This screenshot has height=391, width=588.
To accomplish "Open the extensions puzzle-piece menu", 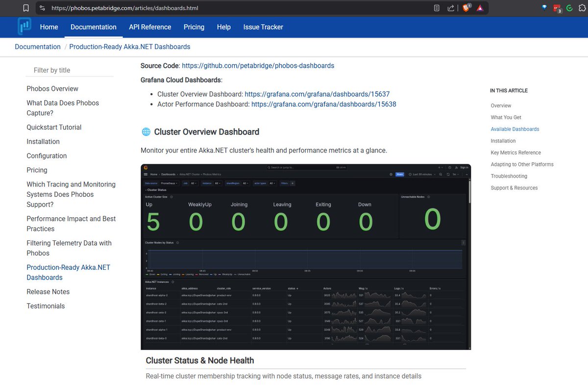I will (582, 8).
